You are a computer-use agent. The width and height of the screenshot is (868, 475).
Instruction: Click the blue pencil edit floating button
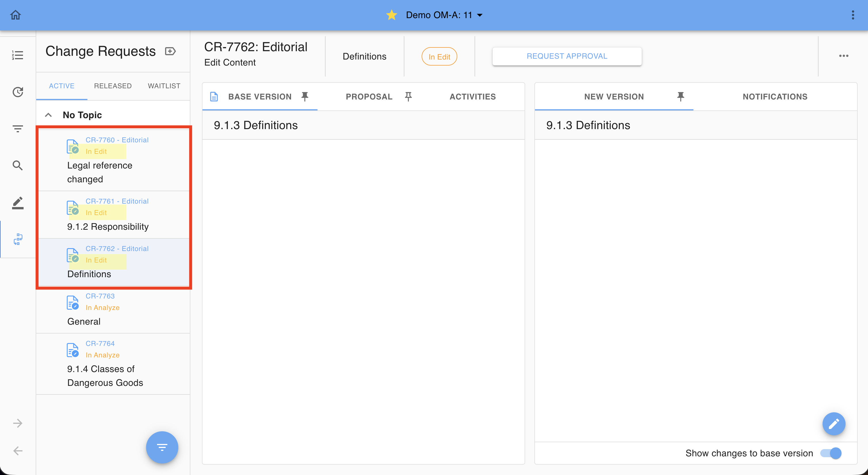point(833,424)
